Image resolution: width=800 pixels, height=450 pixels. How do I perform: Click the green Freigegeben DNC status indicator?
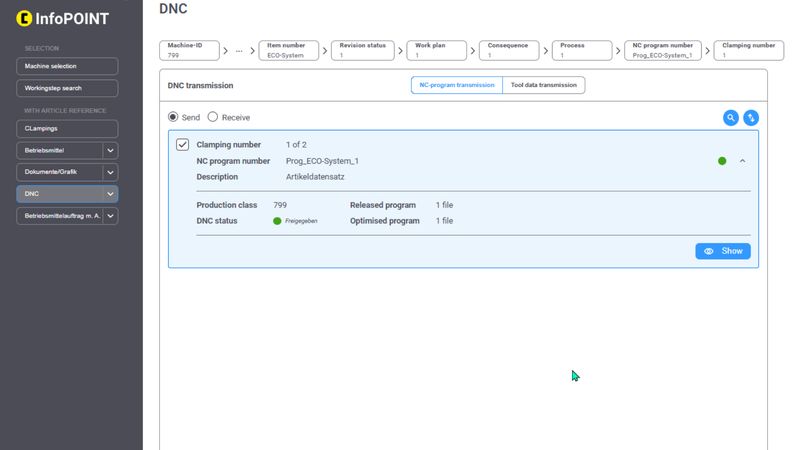tap(277, 221)
